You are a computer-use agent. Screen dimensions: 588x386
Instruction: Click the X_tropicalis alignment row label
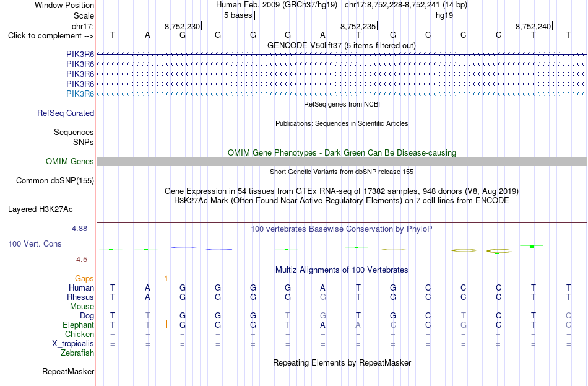pyautogui.click(x=73, y=344)
